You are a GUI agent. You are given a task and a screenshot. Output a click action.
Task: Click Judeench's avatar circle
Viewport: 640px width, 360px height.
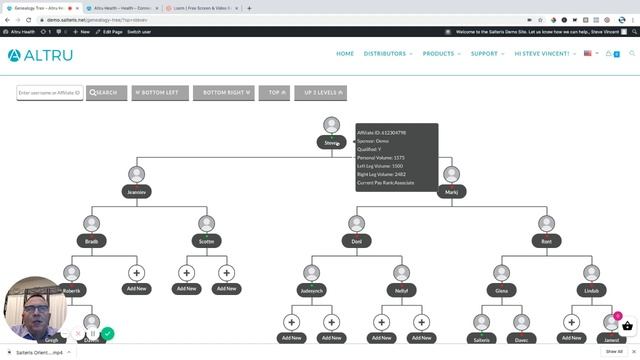click(311, 273)
